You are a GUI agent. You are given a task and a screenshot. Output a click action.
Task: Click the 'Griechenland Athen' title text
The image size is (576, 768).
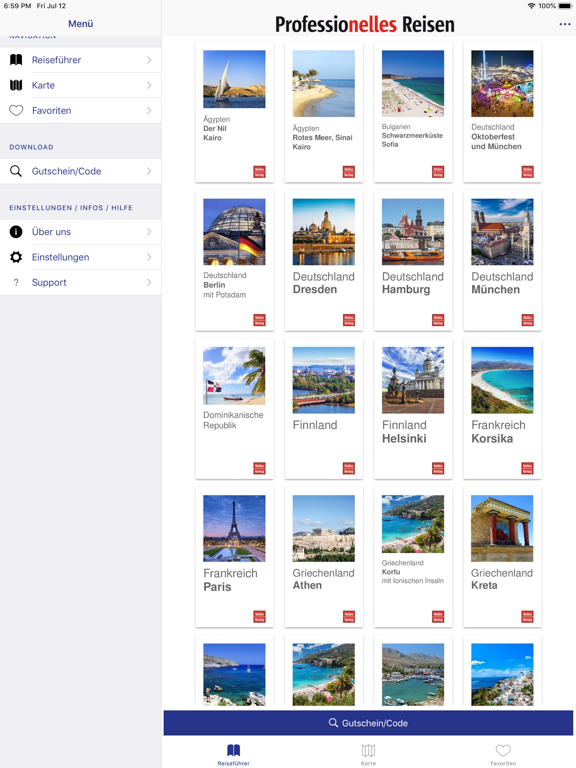323,579
